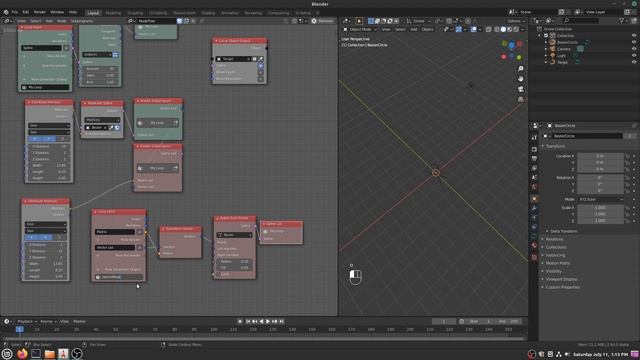Open the Render menu
The height and width of the screenshot is (360, 640).
(x=40, y=12)
